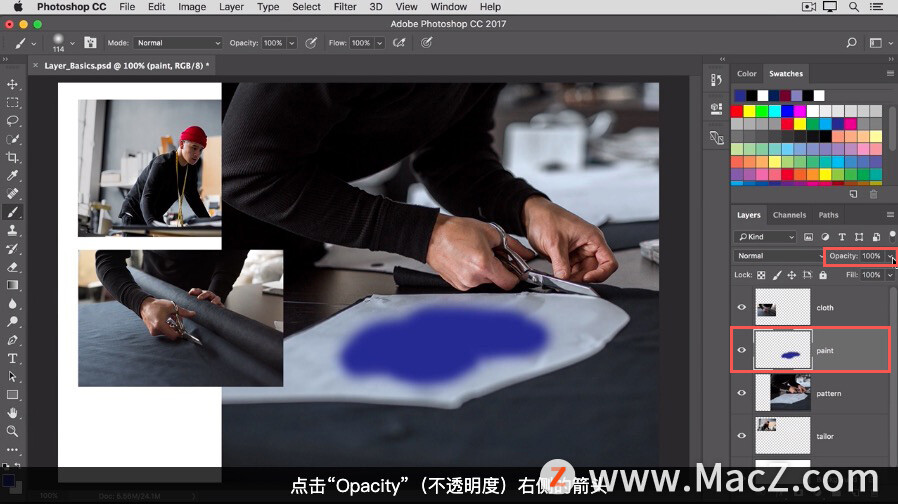Open the brush preset picker arrow
The image size is (898, 504).
click(72, 44)
